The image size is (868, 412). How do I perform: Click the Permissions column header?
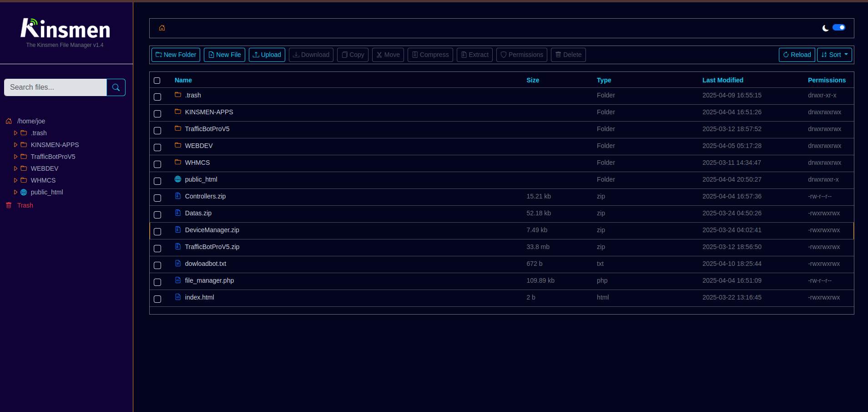[827, 80]
